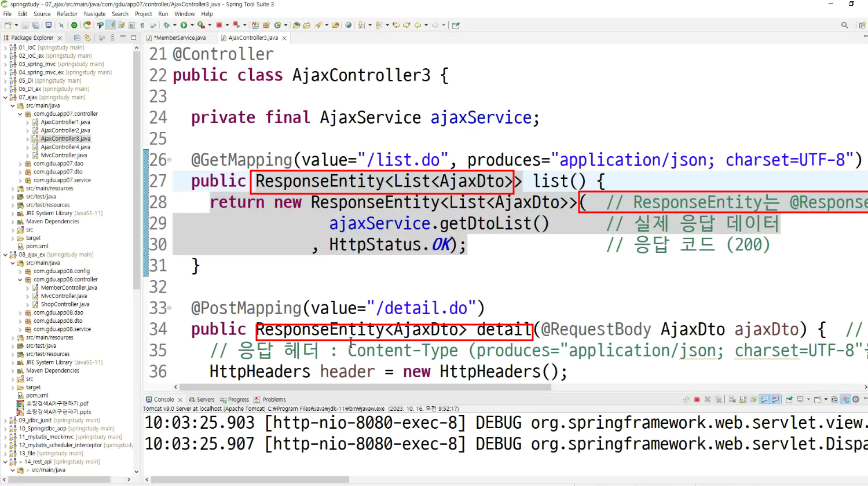Screen dimensions: 868x486
Task: Switch to the Servers tab
Action: coord(202,400)
